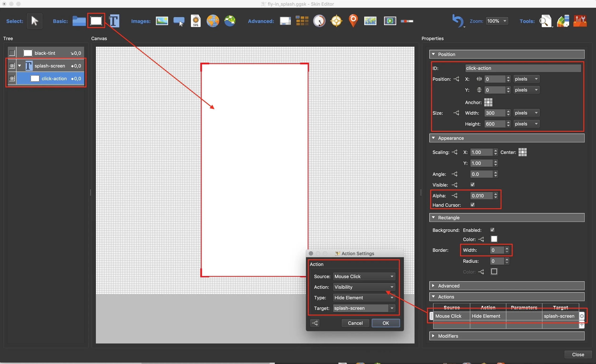The width and height of the screenshot is (596, 364).
Task: Open the Angle logic block icon
Action: (x=455, y=174)
